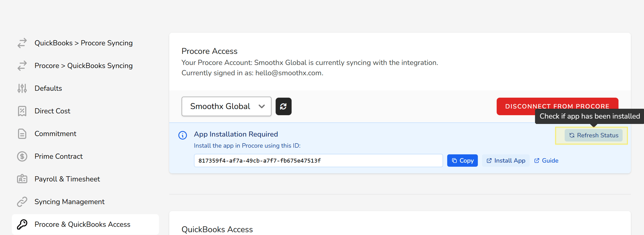Click the Refresh Status button
Image resolution: width=644 pixels, height=235 pixels.
click(594, 135)
